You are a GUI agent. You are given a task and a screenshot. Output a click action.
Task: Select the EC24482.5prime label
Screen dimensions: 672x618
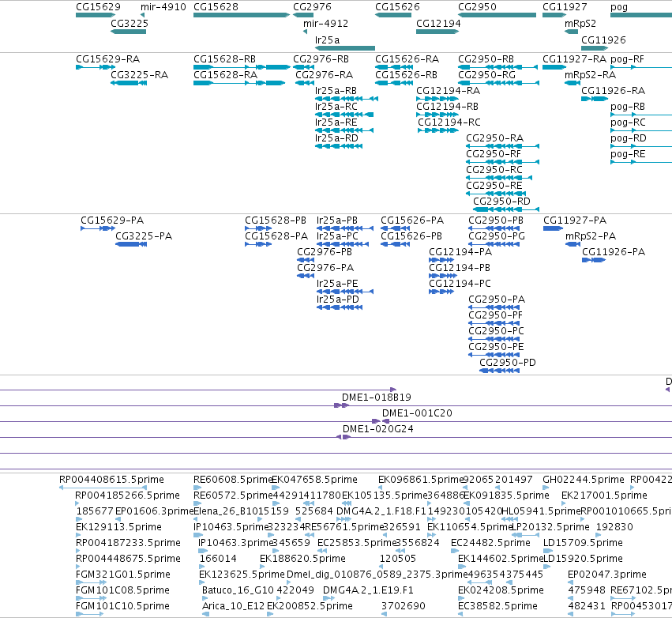pos(490,542)
